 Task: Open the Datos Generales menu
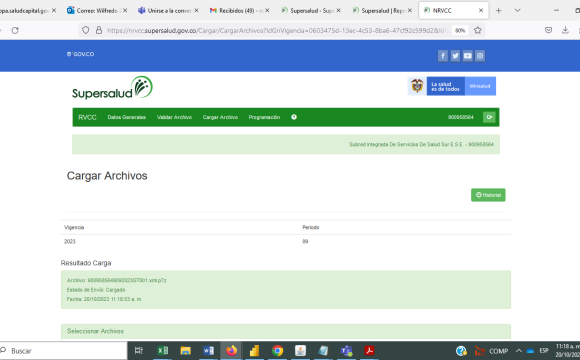(x=127, y=117)
